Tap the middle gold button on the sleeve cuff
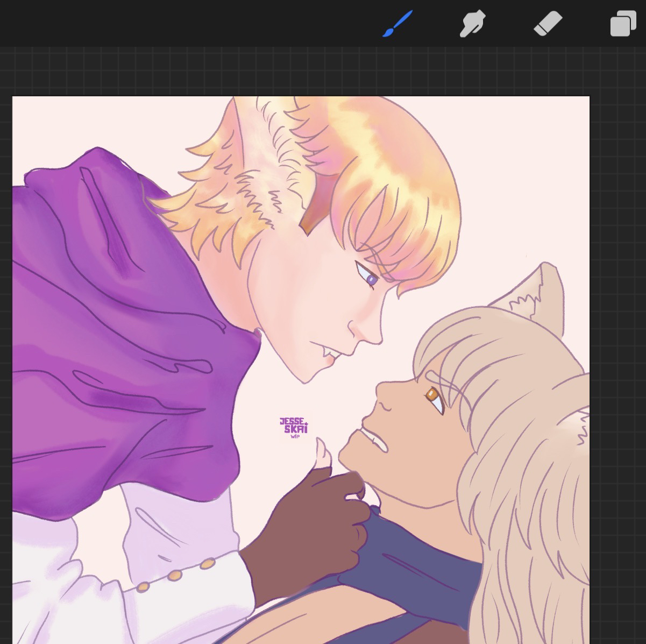 [x=174, y=575]
